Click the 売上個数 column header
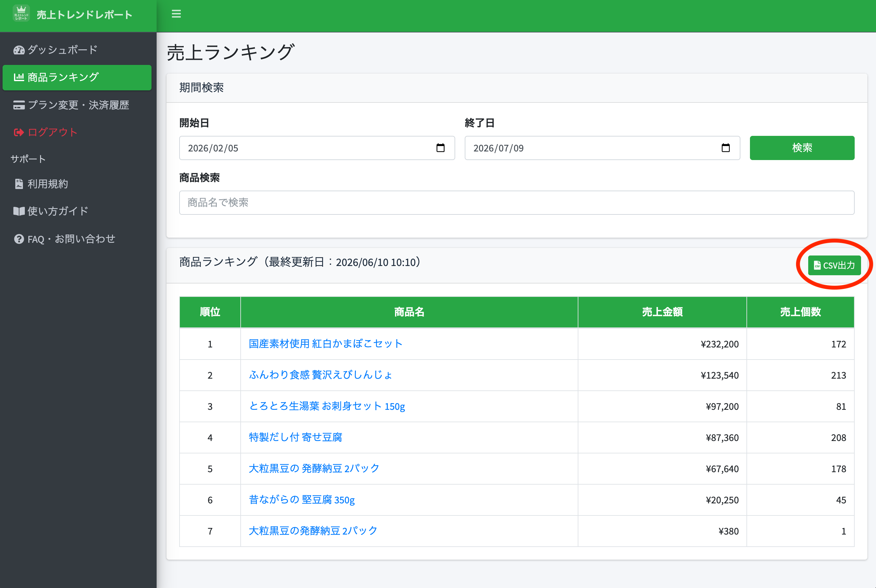The width and height of the screenshot is (876, 588). pyautogui.click(x=800, y=312)
